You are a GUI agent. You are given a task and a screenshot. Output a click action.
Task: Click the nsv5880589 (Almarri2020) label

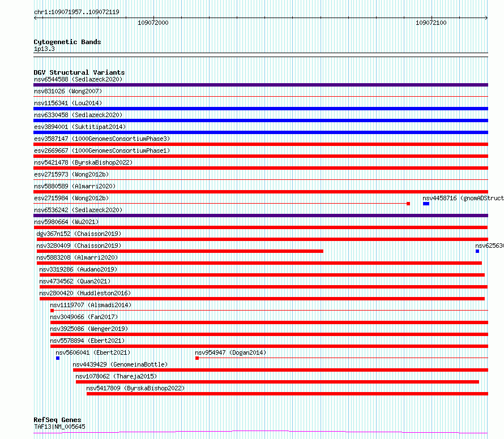tap(75, 186)
